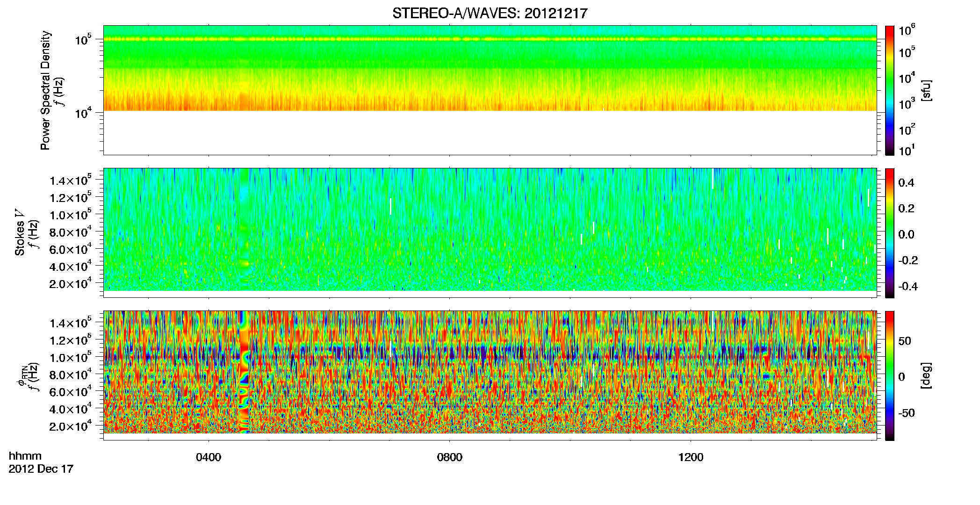
Task: Select the "-0.4" tick on Stokes V color bar
Action: tap(908, 286)
